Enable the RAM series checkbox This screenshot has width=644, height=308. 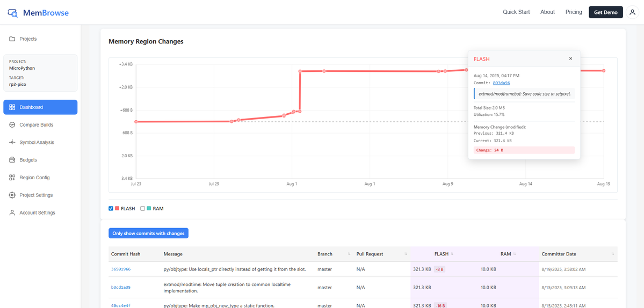tap(143, 208)
